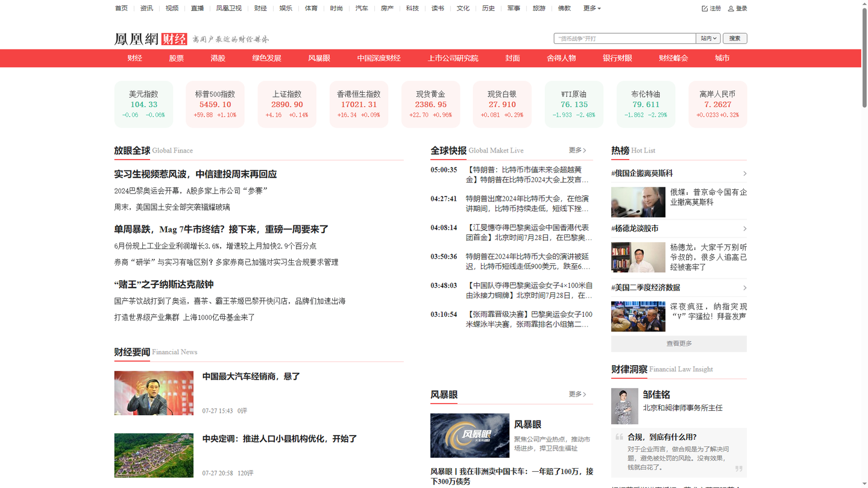This screenshot has height=488, width=868.
Task: Open the 港股 tab in red navigation
Action: coord(218,58)
